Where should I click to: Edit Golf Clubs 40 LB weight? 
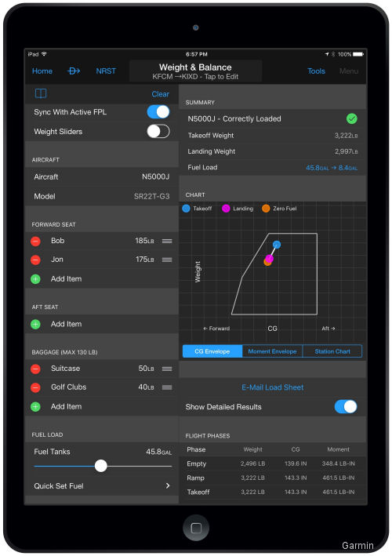(147, 387)
